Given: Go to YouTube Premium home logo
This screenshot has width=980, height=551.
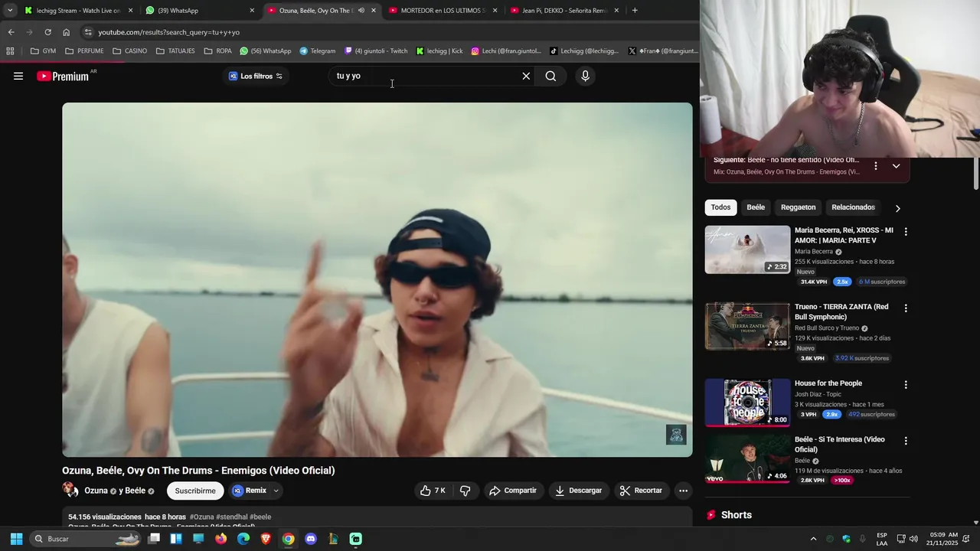Looking at the screenshot, I should 64,76.
